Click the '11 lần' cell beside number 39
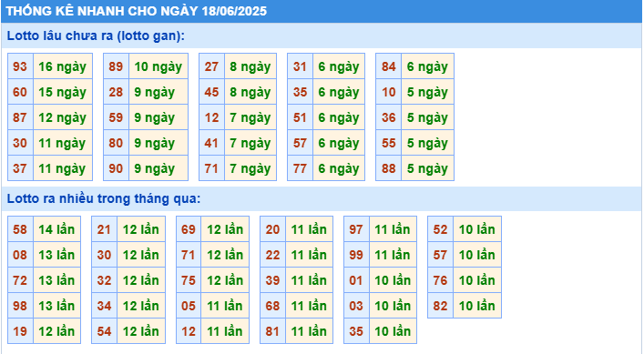 [310, 279]
